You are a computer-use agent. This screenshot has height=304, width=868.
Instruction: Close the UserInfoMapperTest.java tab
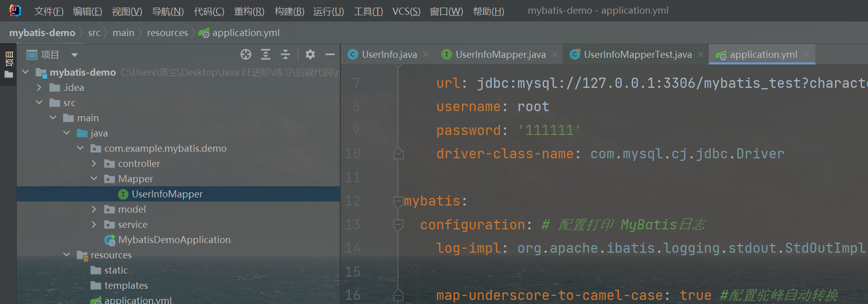pos(701,54)
